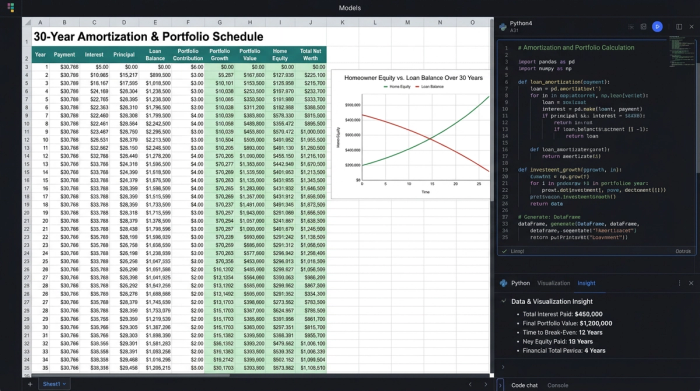The height and width of the screenshot is (391, 700).
Task: Click the save code icon beside run
Action: [x=643, y=27]
